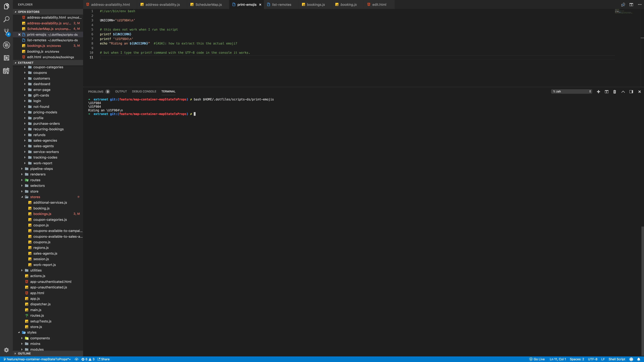
Task: Create a new terminal with plus icon
Action: pyautogui.click(x=599, y=92)
